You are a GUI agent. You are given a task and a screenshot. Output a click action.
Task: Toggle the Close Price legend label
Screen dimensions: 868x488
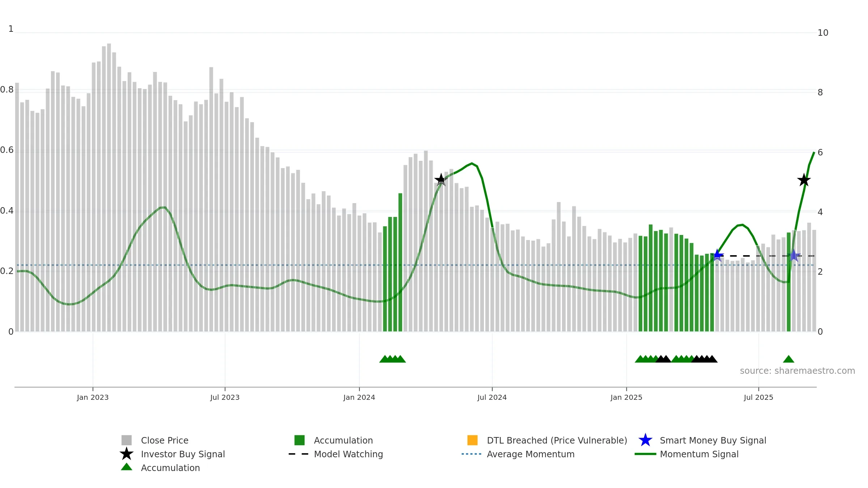coord(165,440)
